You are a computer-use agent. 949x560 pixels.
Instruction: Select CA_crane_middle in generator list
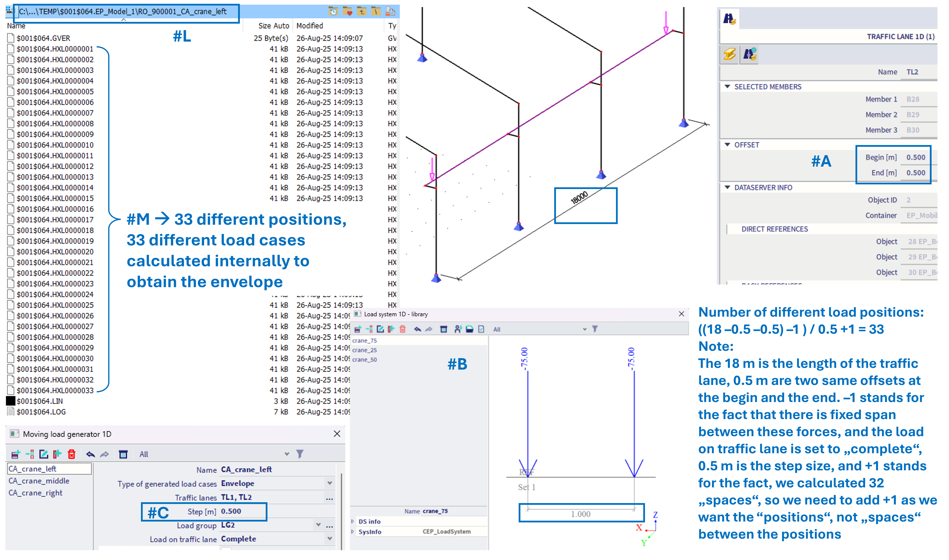39,481
